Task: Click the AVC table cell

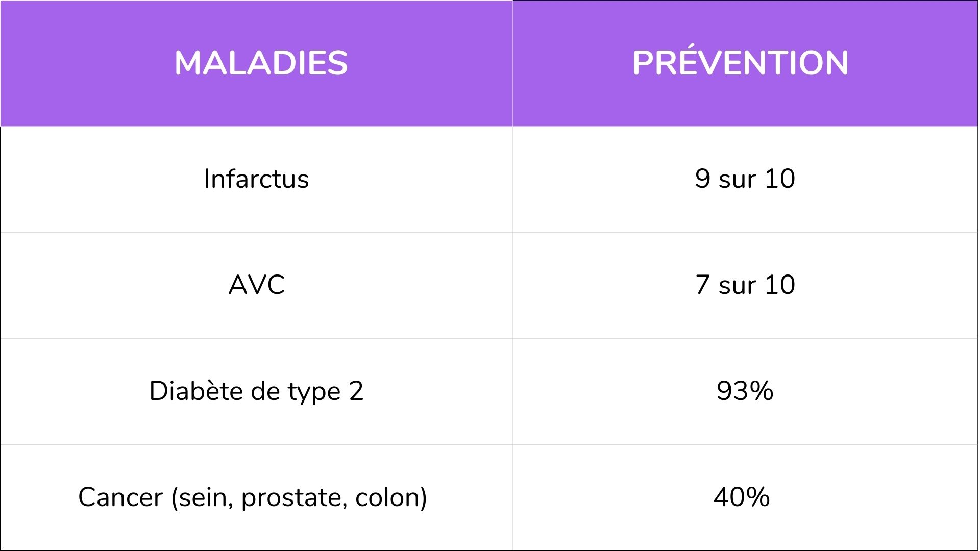Action: tap(256, 285)
